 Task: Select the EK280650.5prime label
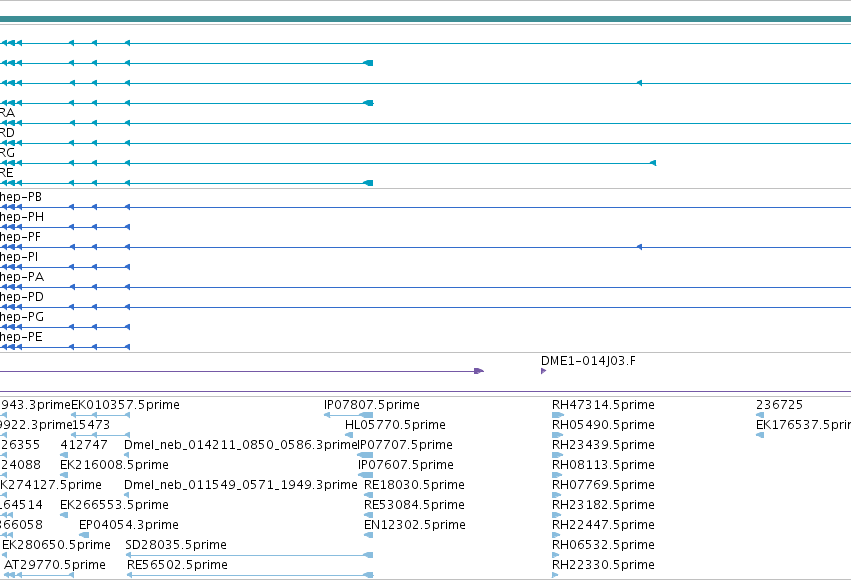pyautogui.click(x=56, y=545)
